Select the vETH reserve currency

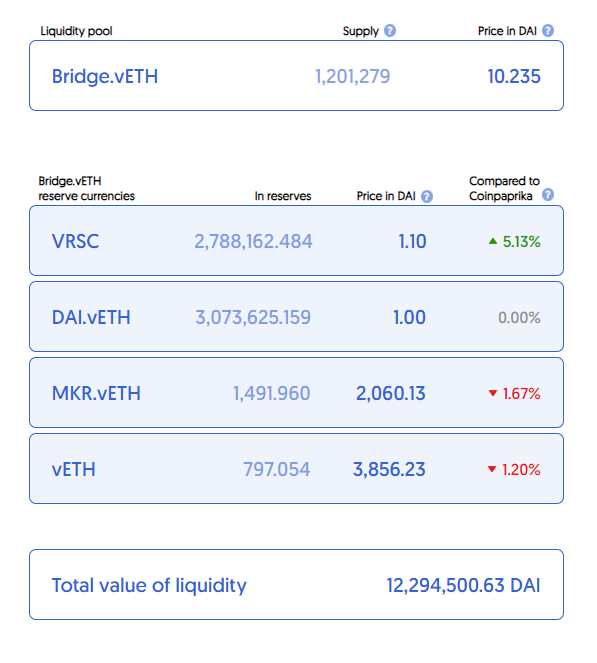[x=74, y=469]
